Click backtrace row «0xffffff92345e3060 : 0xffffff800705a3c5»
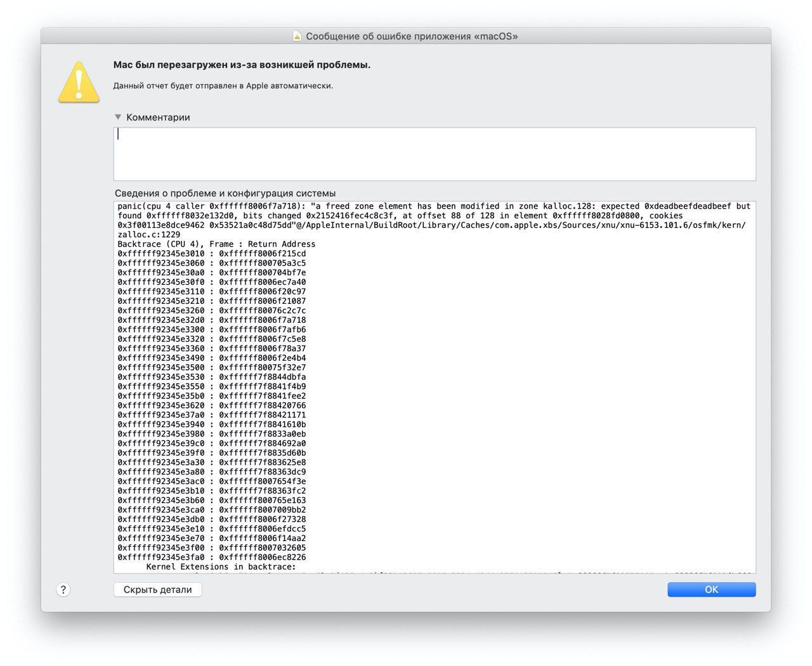This screenshot has height=666, width=812. click(x=212, y=263)
